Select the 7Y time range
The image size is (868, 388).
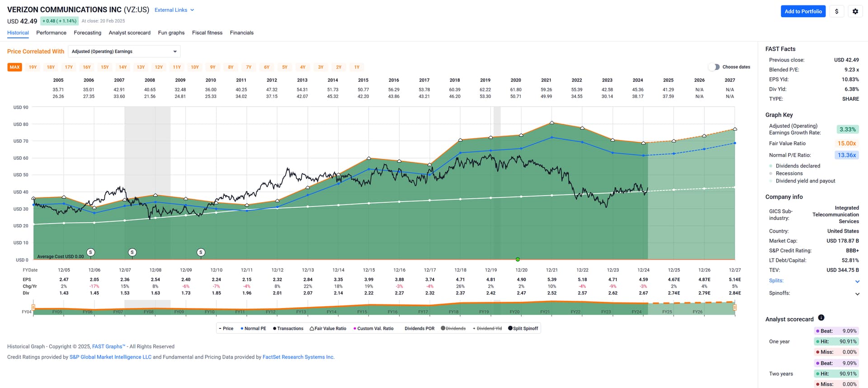click(x=249, y=67)
